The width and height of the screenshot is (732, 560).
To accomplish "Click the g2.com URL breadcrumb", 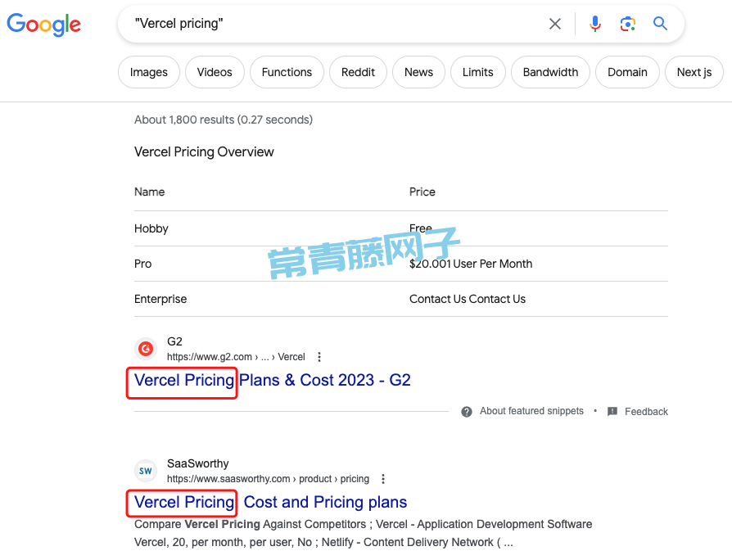I will 236,357.
